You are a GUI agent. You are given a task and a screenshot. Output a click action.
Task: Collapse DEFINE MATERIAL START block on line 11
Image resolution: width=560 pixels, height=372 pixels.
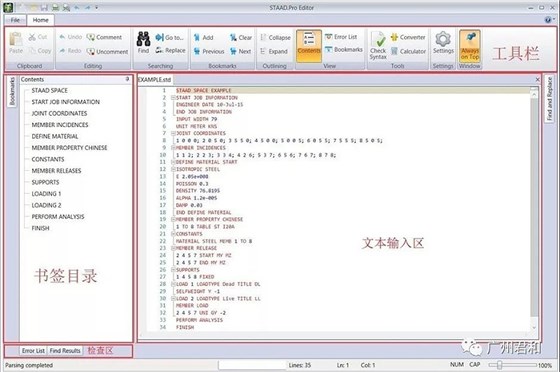(x=173, y=162)
